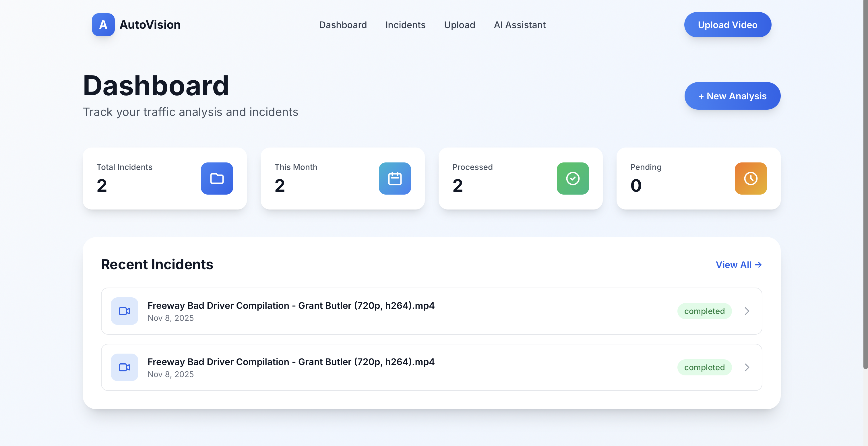
Task: Click the second incident's completed status badge
Action: click(704, 367)
